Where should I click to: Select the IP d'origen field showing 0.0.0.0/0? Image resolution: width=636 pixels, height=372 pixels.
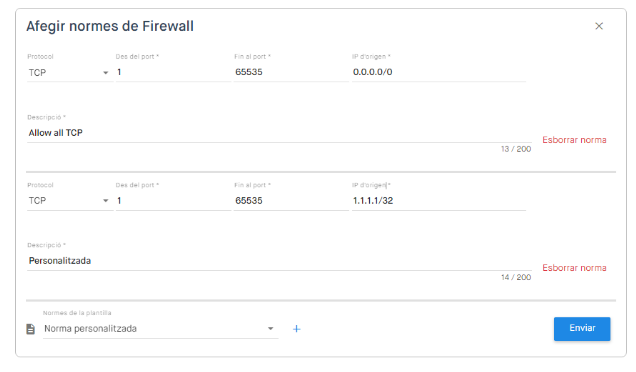[x=439, y=72]
